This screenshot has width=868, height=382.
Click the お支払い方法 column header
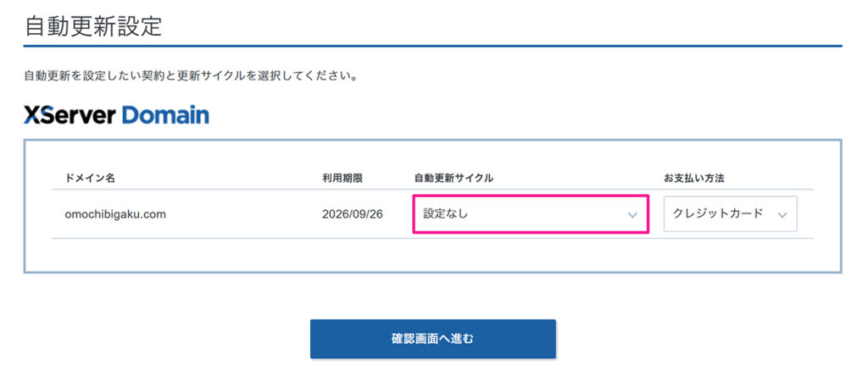(x=694, y=178)
